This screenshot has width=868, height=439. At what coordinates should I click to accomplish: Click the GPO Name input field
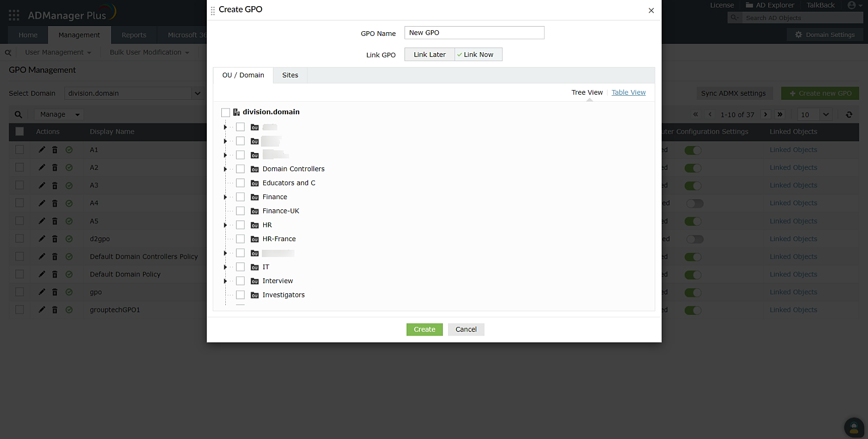click(x=474, y=33)
